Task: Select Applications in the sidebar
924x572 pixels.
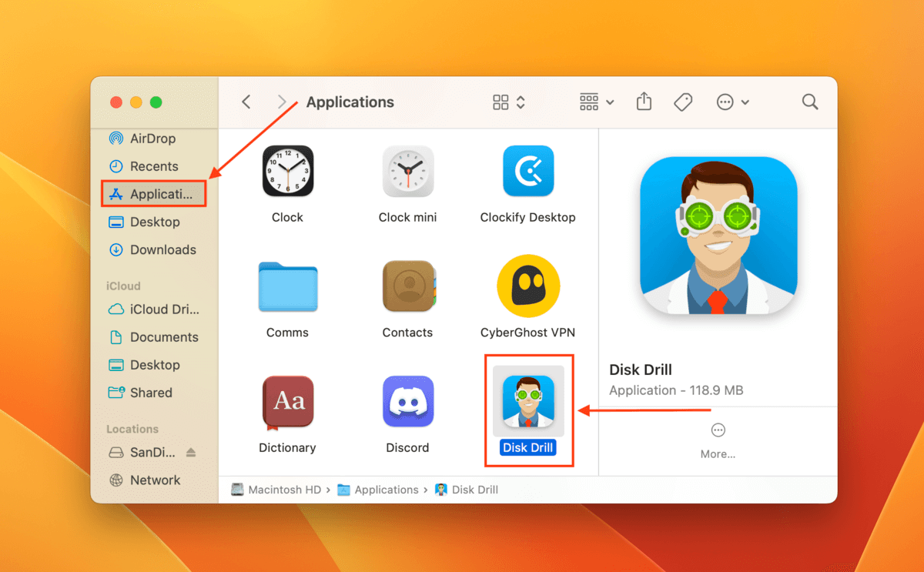Action: (x=154, y=194)
